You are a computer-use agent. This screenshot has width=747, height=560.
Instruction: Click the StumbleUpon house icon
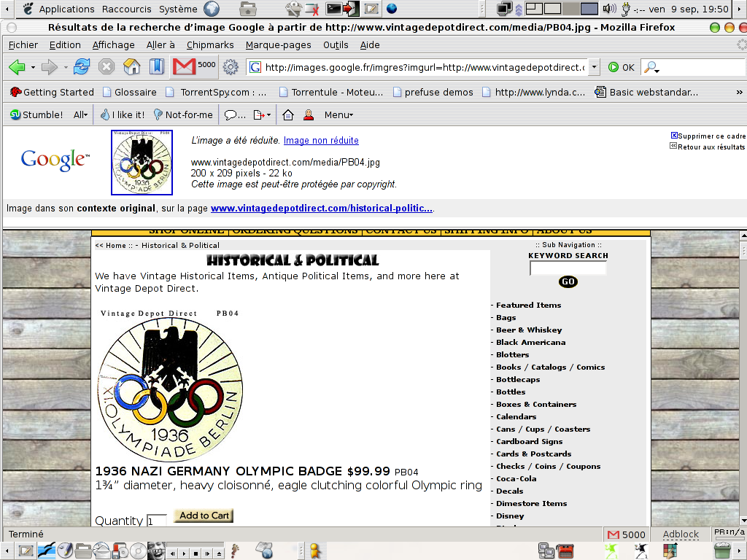287,114
